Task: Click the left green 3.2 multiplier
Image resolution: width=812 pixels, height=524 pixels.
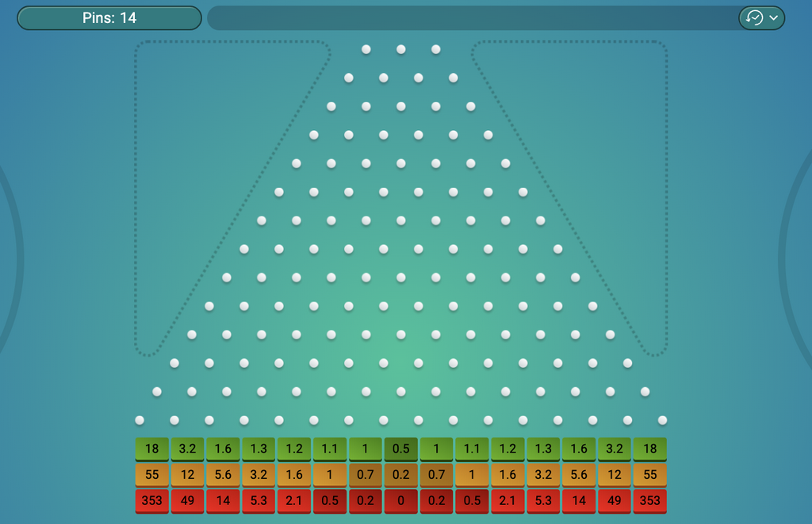Action: [187, 449]
